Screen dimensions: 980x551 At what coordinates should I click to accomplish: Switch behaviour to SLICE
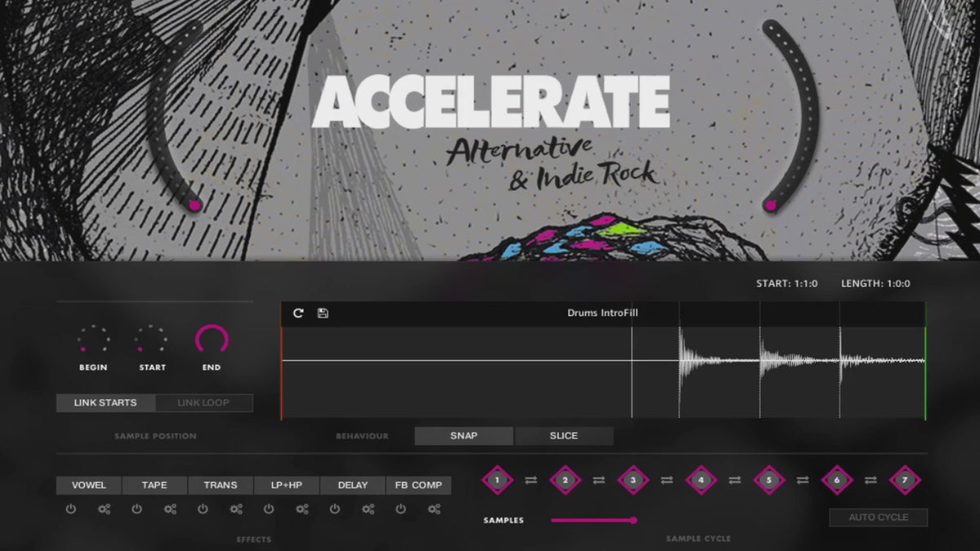563,436
